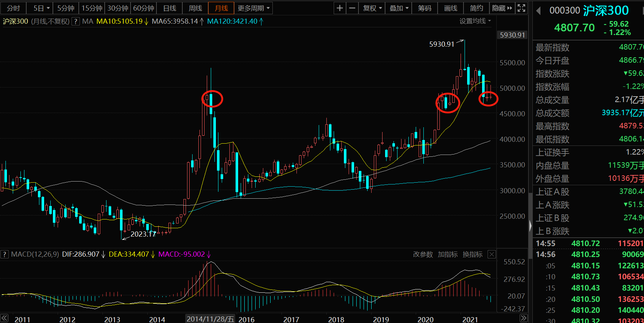Click the MA120:3421.40 label
The width and height of the screenshot is (644, 323).
(x=232, y=22)
